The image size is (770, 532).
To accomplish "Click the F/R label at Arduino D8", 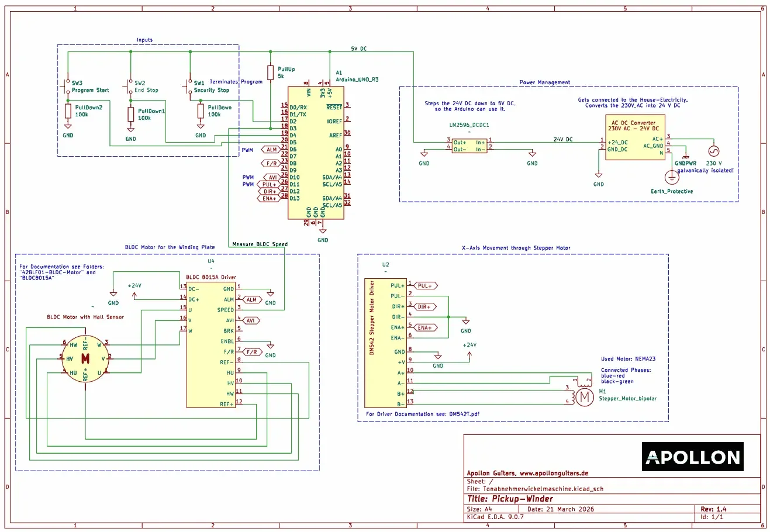I will pos(271,164).
